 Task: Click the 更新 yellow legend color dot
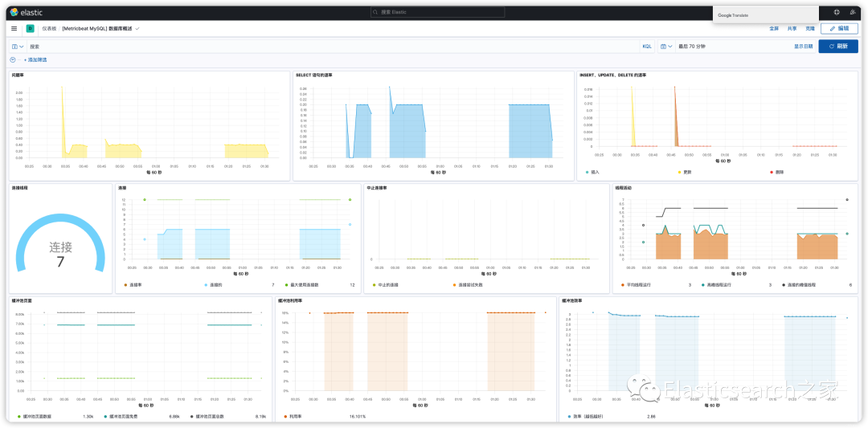coord(679,173)
